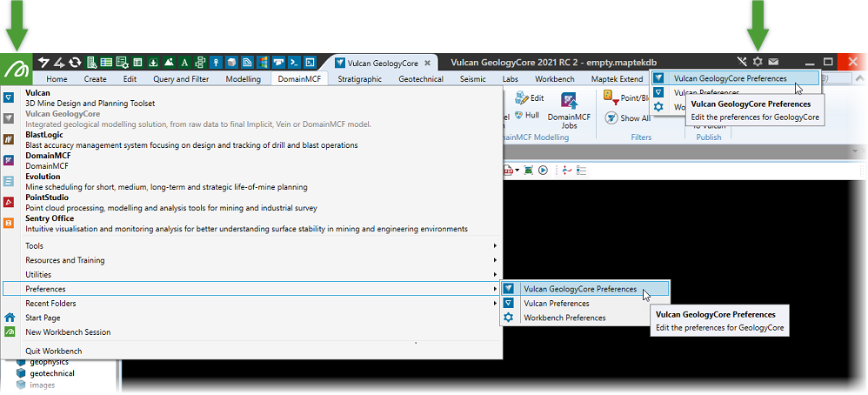This screenshot has height=395, width=868.
Task: Click the Show All filter button
Action: 628,118
